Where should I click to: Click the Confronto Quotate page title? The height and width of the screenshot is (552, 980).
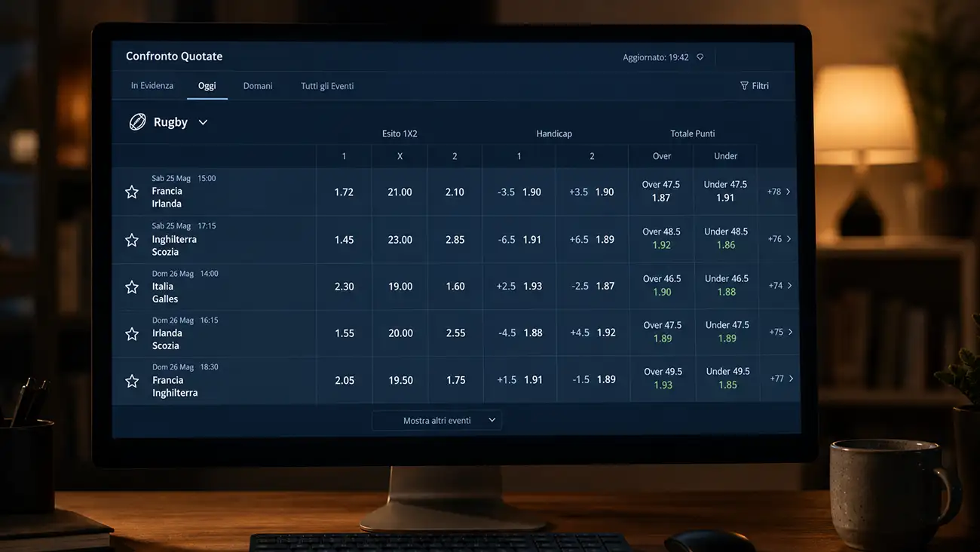174,57
